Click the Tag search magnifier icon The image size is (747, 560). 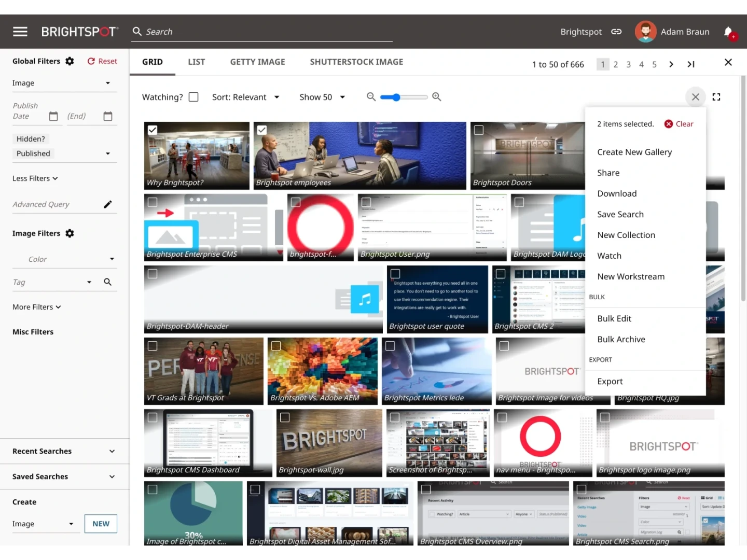pos(107,282)
